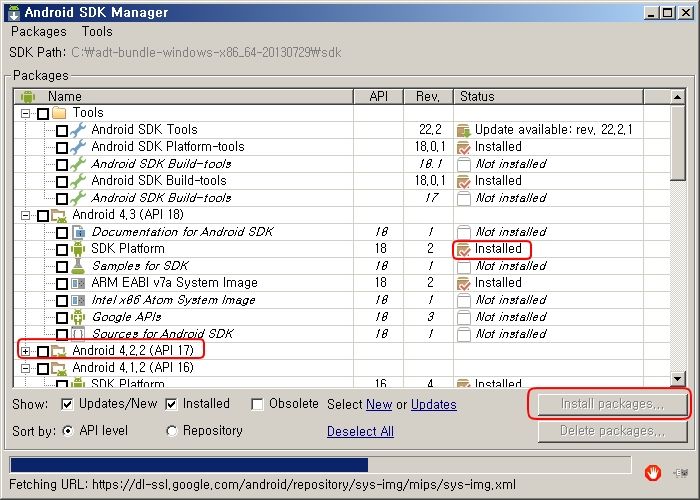Click the Tools folder icon
Viewport: 700px width, 500px height.
59,112
